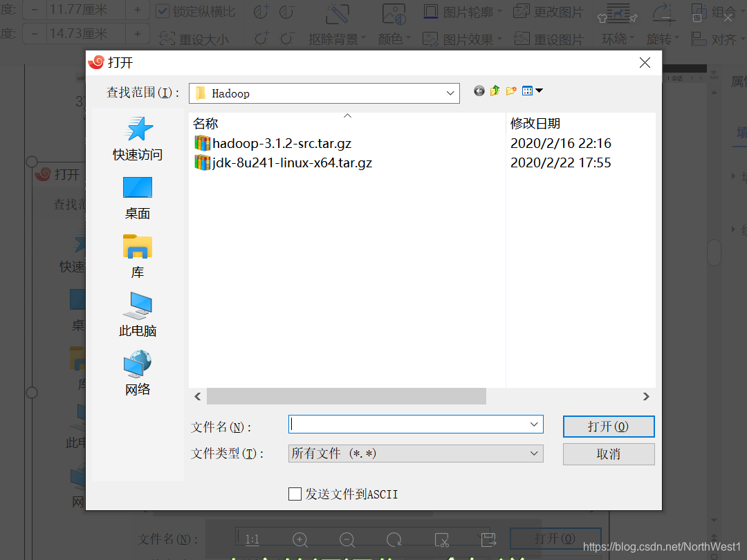
Task: Create a new folder in Hadoop
Action: pos(511,91)
